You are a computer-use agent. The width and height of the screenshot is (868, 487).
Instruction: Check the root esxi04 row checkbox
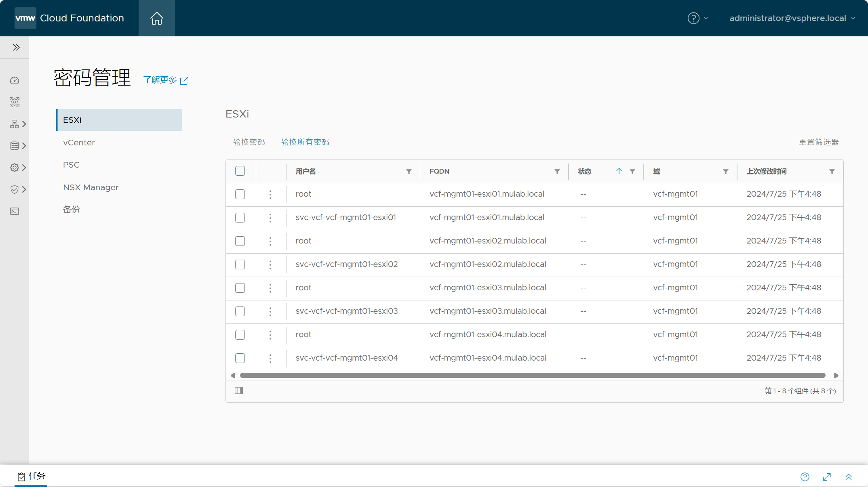[x=240, y=335]
